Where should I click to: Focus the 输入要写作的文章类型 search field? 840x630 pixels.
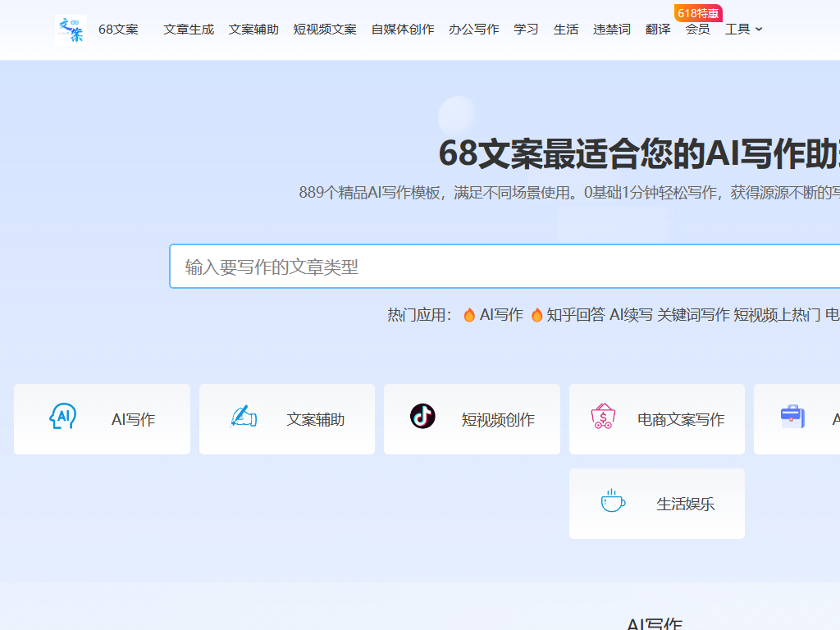coord(504,267)
